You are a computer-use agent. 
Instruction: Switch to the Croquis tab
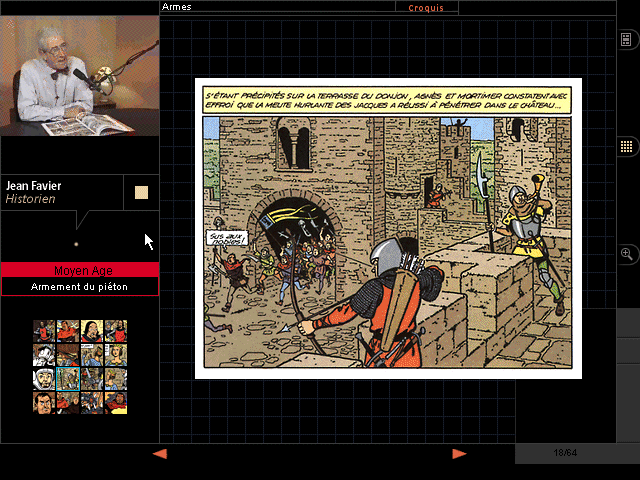coord(426,8)
